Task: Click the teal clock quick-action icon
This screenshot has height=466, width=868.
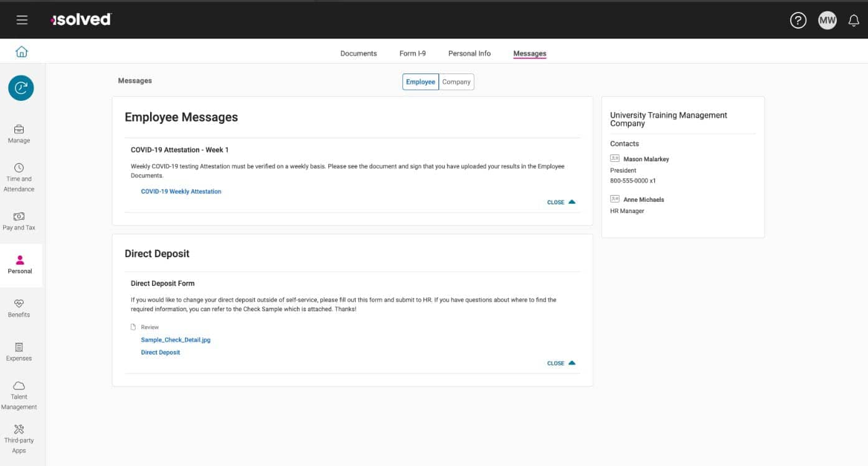Action: pos(21,88)
